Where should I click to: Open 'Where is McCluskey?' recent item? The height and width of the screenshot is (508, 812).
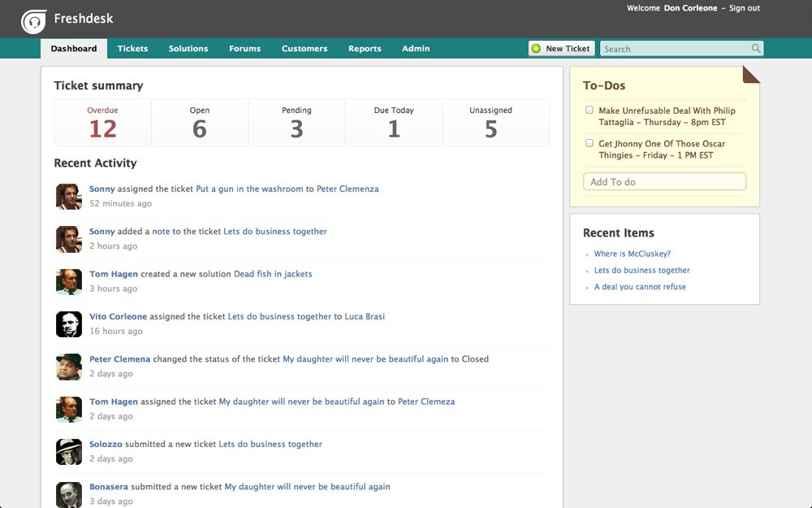(632, 254)
